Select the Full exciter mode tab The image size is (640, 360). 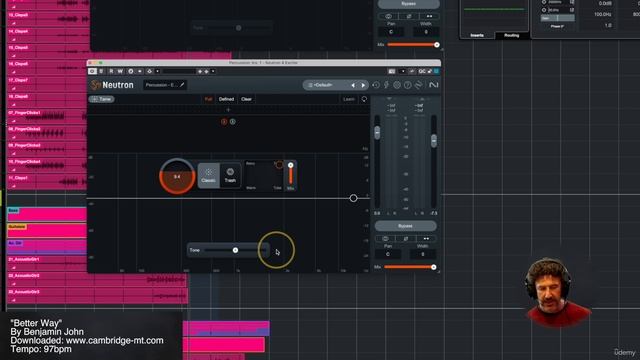coord(209,99)
